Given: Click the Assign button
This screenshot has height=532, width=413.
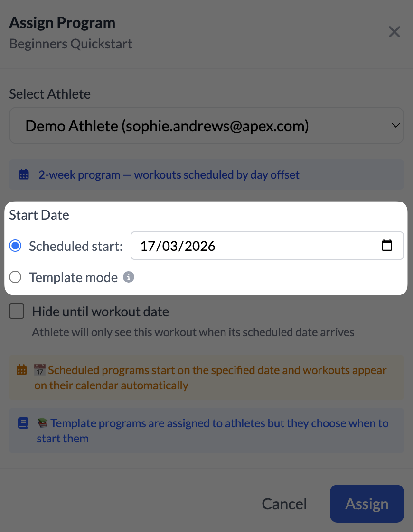Looking at the screenshot, I should (366, 504).
